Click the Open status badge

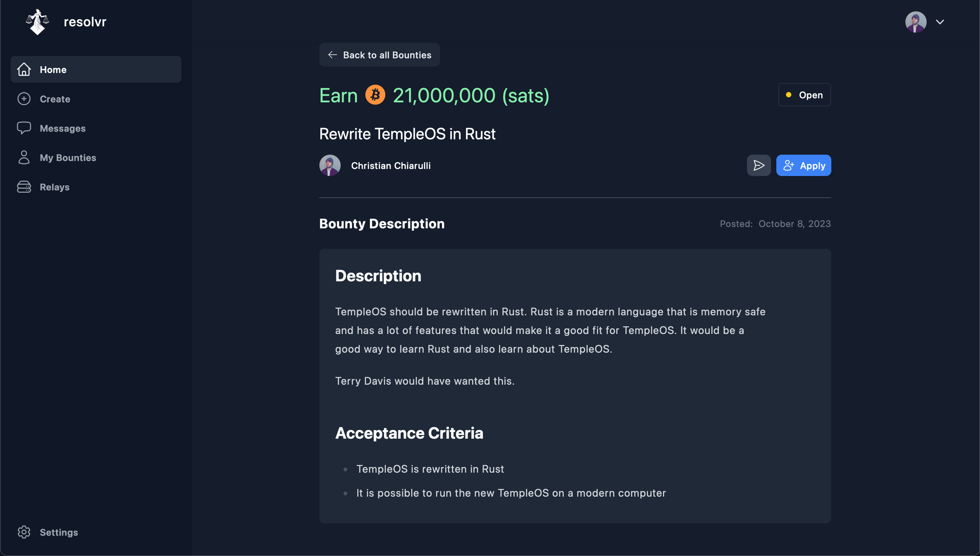coord(804,95)
